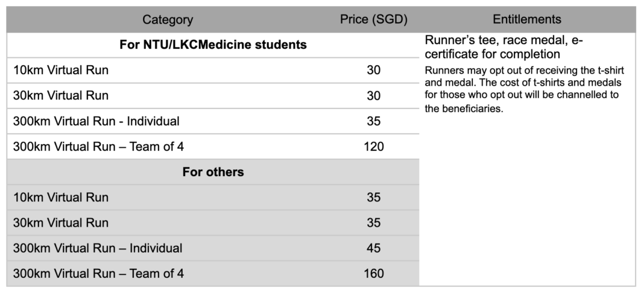The height and width of the screenshot is (293, 644).
Task: Click the students' 30km Virtual Run row label
Action: click(x=61, y=96)
